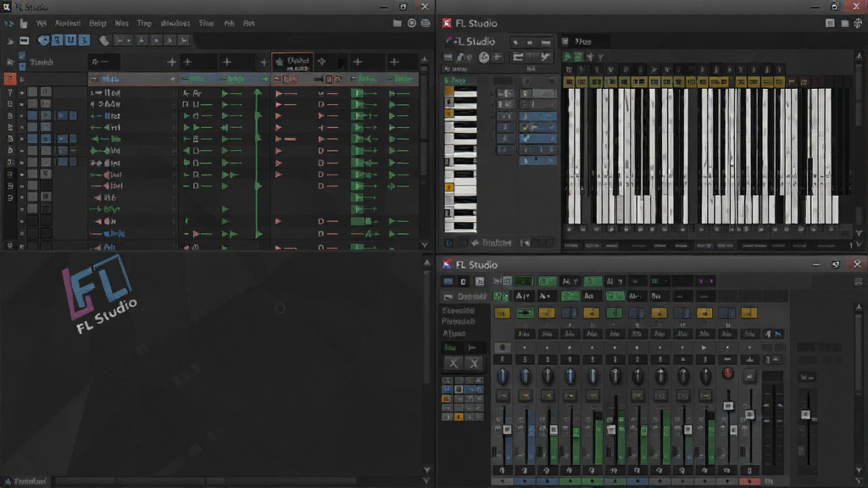This screenshot has height=488, width=868.
Task: Select the highlighted orange-outlined tab in channel header
Action: click(292, 62)
